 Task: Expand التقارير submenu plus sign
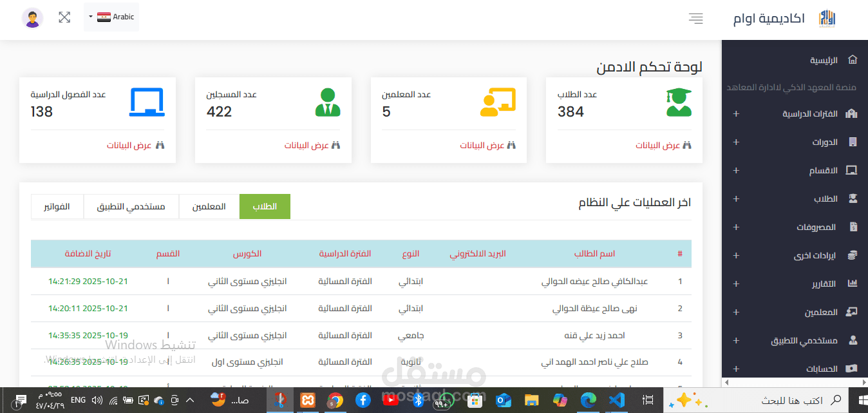pyautogui.click(x=737, y=284)
